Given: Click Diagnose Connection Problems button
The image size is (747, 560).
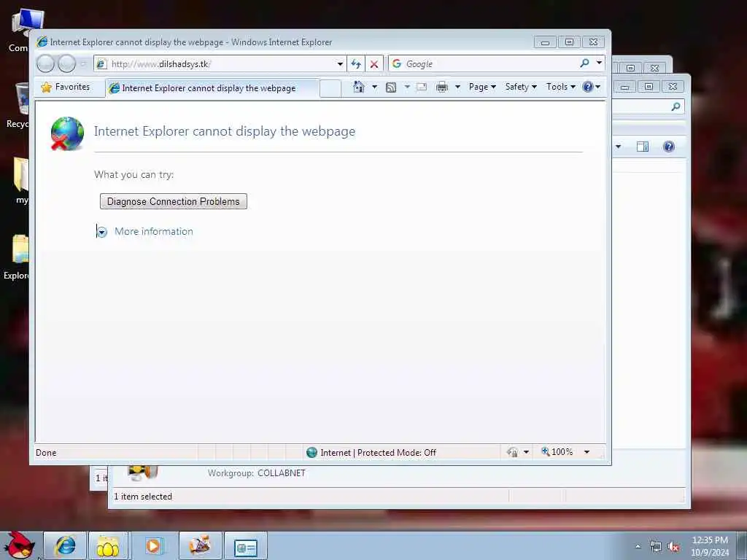Looking at the screenshot, I should tap(174, 201).
